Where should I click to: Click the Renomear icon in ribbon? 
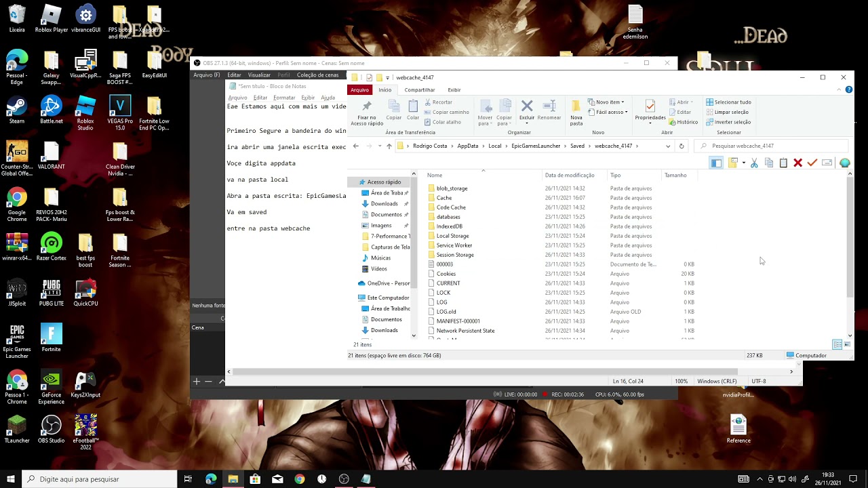tap(549, 110)
